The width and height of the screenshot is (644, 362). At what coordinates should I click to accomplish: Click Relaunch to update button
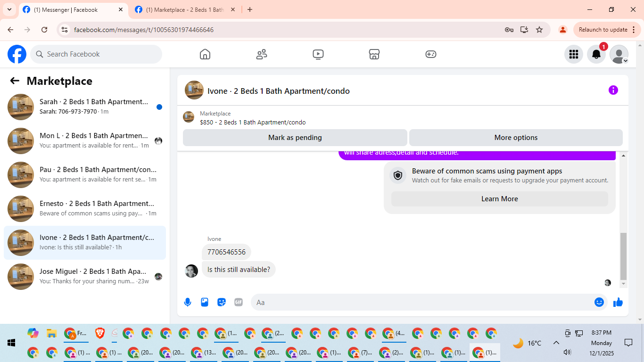603,30
